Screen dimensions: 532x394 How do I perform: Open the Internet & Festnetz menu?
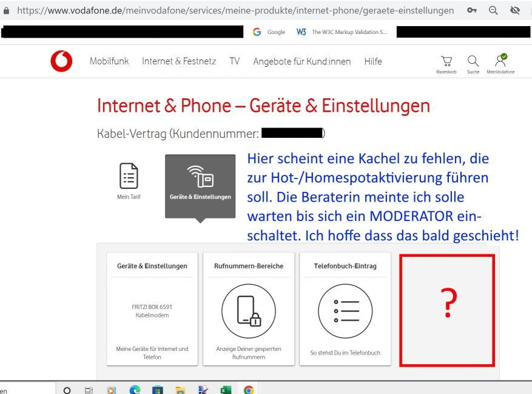[x=179, y=61]
